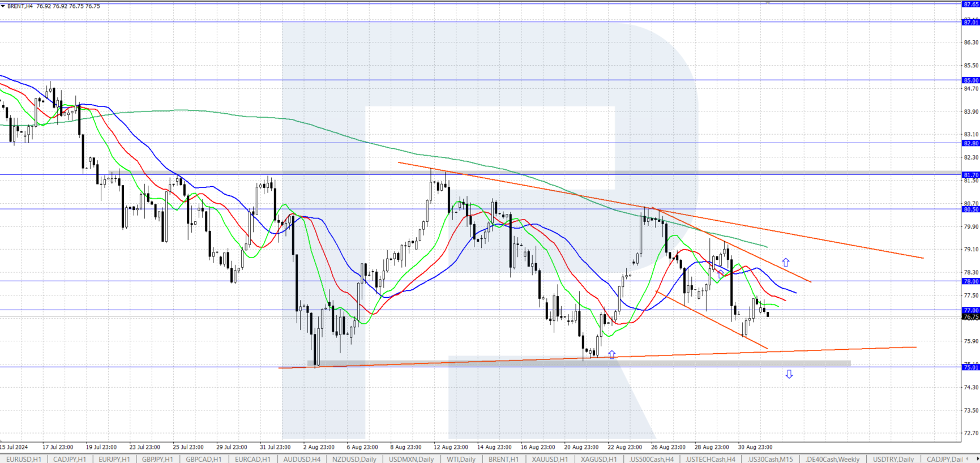The width and height of the screenshot is (980, 463).
Task: Click the 86.30 price scale value
Action: pyautogui.click(x=971, y=42)
